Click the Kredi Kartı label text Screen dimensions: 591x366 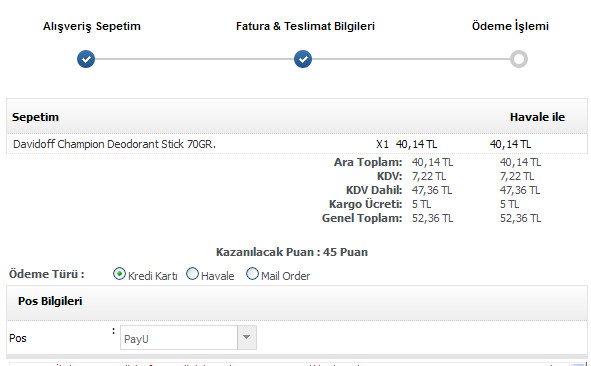pos(153,276)
